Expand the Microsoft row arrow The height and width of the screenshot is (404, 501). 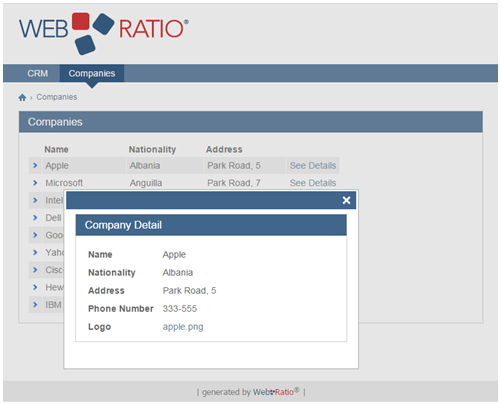[x=35, y=183]
